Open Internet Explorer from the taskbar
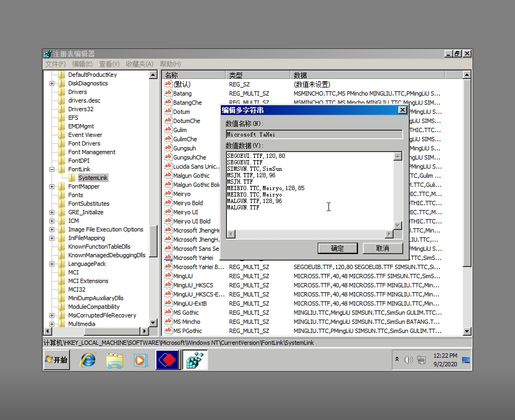The width and height of the screenshot is (515, 420). pyautogui.click(x=88, y=360)
